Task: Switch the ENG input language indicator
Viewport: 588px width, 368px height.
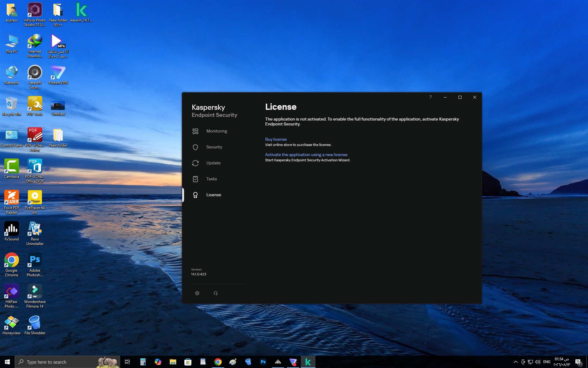Action: point(547,362)
